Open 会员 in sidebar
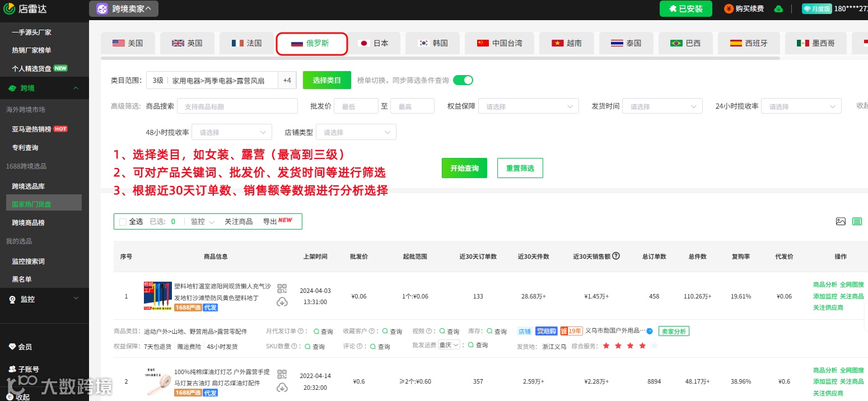Screen dimensions: 868x401 click(21, 347)
